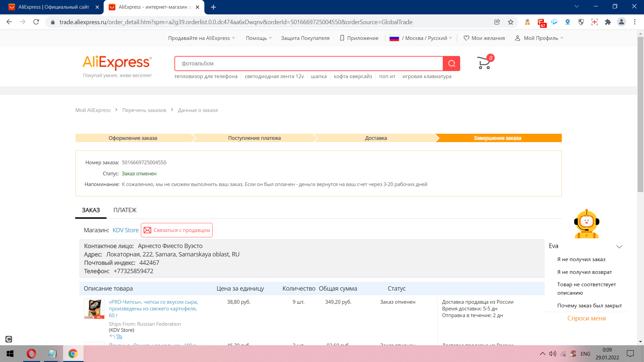Click the page vertical scrollbar thumb
The height and width of the screenshot is (362, 644).
[x=640, y=114]
